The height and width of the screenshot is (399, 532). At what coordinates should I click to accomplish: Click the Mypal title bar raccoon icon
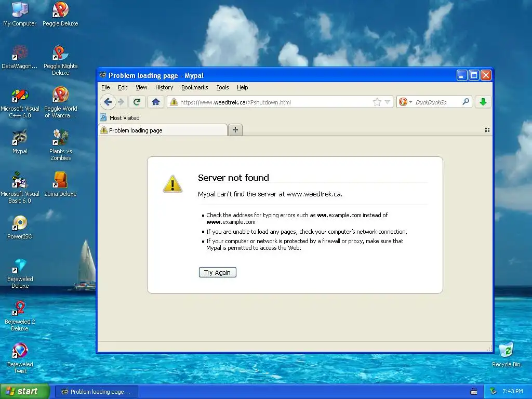pos(102,75)
